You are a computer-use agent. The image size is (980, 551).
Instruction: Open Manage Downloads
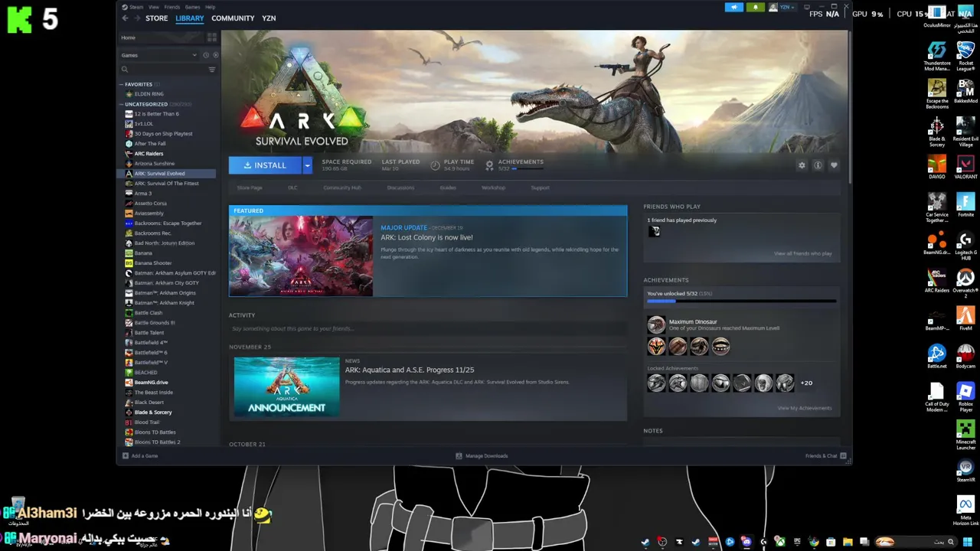(482, 455)
